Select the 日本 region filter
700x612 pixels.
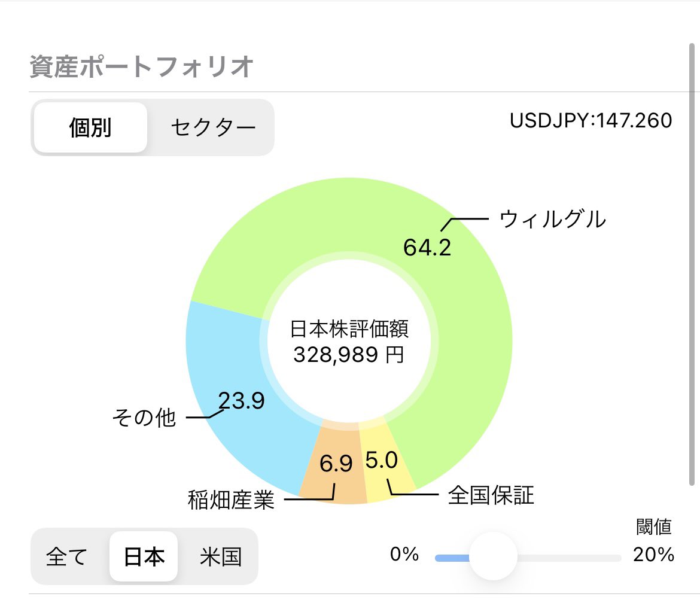(144, 556)
